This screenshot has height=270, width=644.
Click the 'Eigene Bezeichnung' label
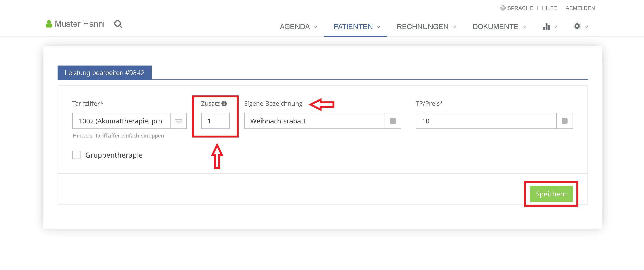point(273,104)
